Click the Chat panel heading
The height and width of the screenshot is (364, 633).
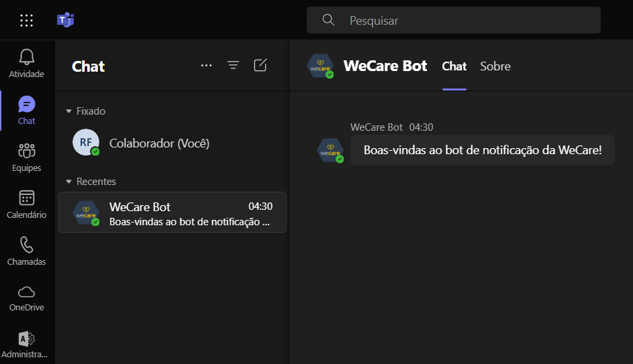pyautogui.click(x=89, y=66)
